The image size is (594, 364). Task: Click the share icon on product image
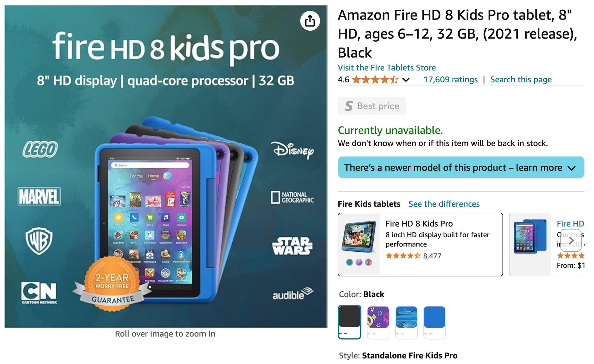click(310, 21)
